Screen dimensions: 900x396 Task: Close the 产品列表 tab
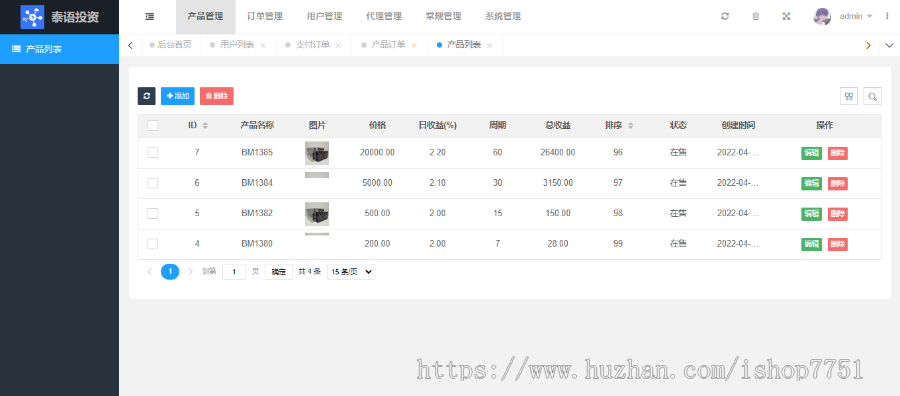coord(490,45)
